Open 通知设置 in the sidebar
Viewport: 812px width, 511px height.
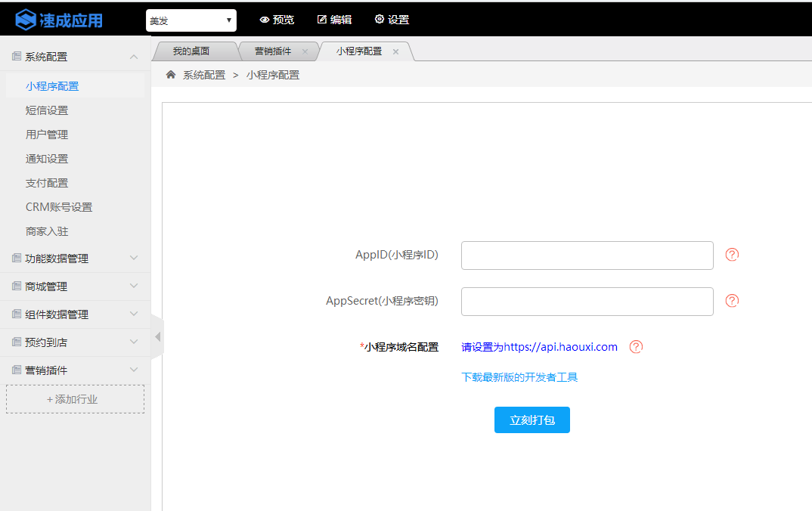47,159
